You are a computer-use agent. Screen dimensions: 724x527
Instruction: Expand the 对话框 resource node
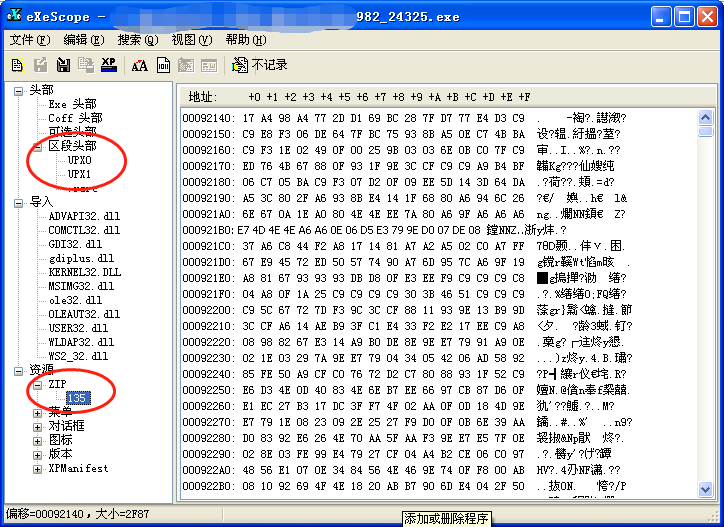38,425
